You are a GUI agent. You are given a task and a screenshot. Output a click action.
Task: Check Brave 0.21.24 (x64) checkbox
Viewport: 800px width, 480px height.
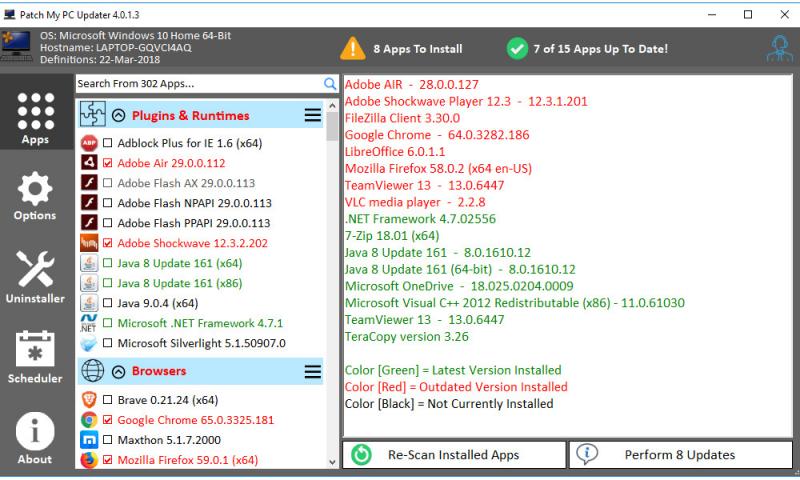click(x=108, y=400)
